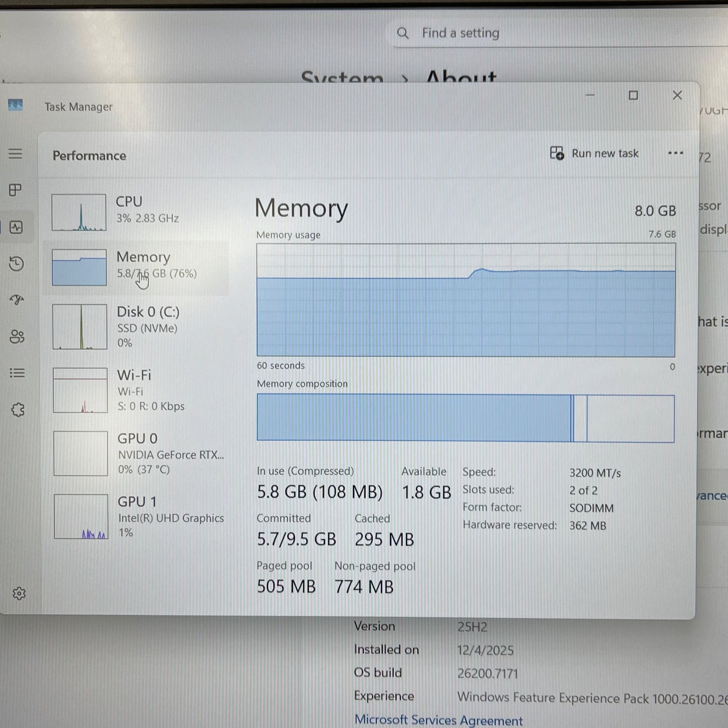Click Run new task

pyautogui.click(x=605, y=153)
